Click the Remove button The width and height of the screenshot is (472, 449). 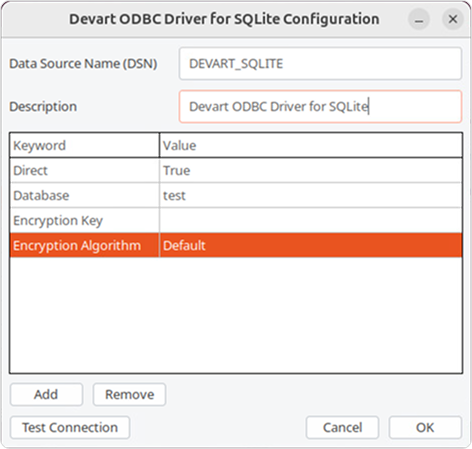[129, 394]
